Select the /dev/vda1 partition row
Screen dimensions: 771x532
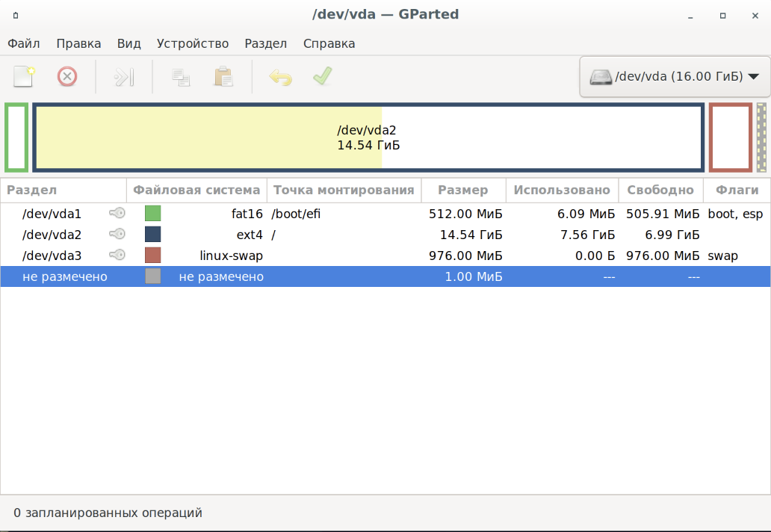[x=385, y=214]
